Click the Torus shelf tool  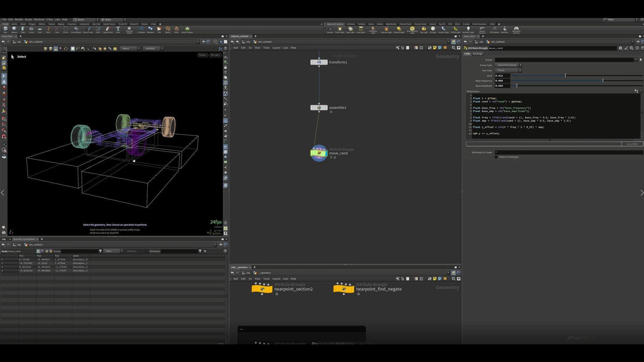pyautogui.click(x=31, y=30)
